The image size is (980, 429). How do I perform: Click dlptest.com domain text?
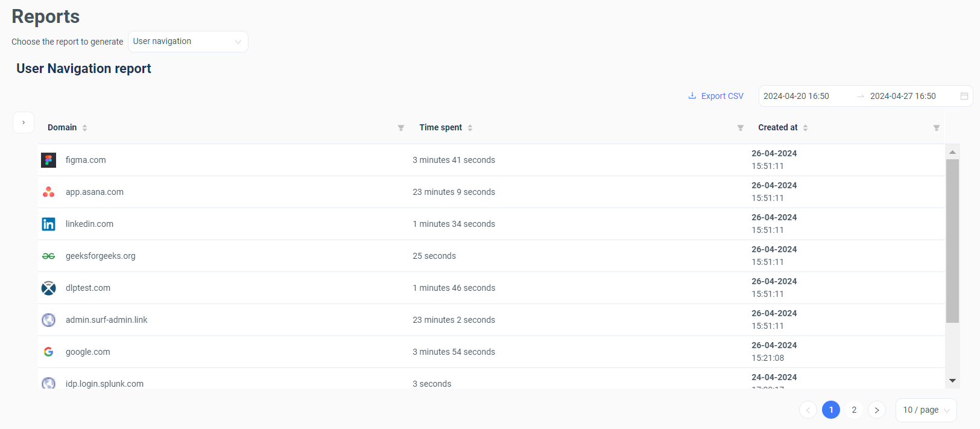click(88, 288)
